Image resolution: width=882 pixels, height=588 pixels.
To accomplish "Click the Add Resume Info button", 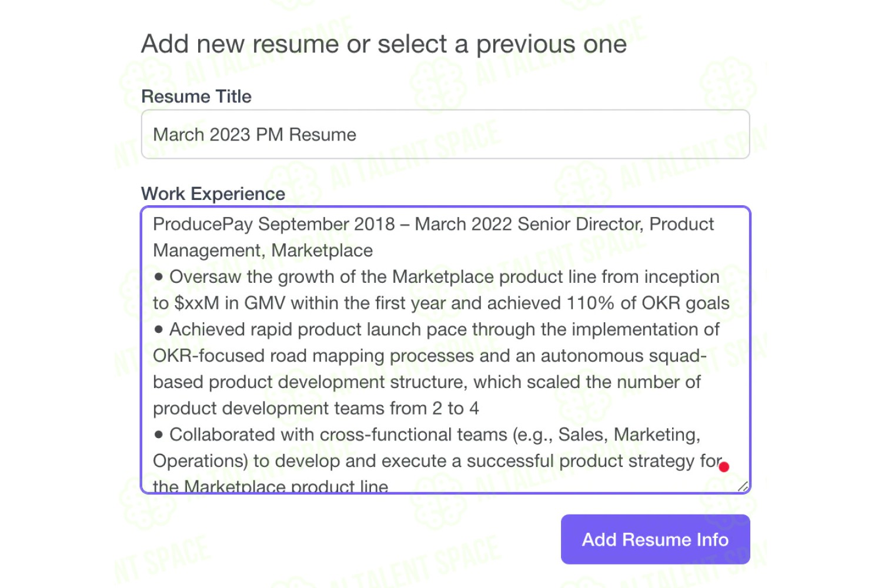I will (x=655, y=539).
